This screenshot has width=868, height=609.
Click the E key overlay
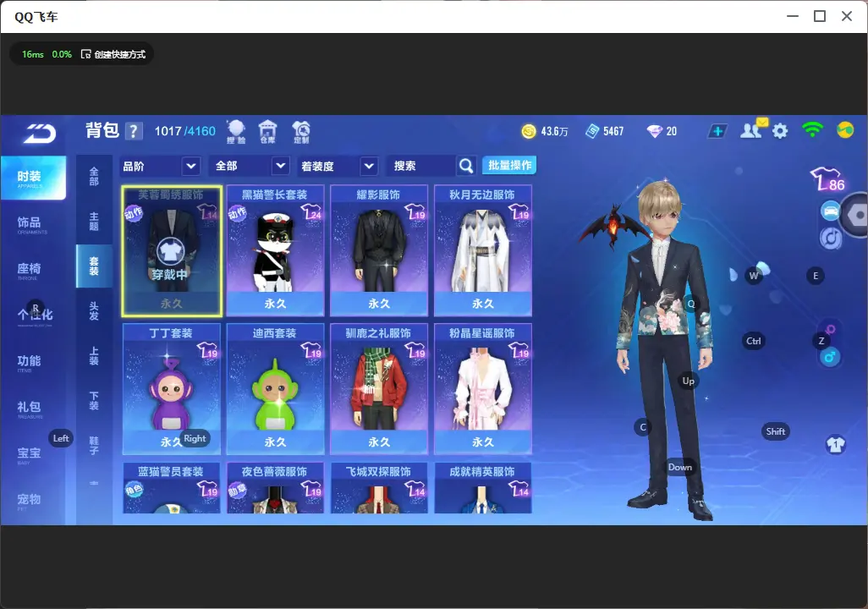815,276
